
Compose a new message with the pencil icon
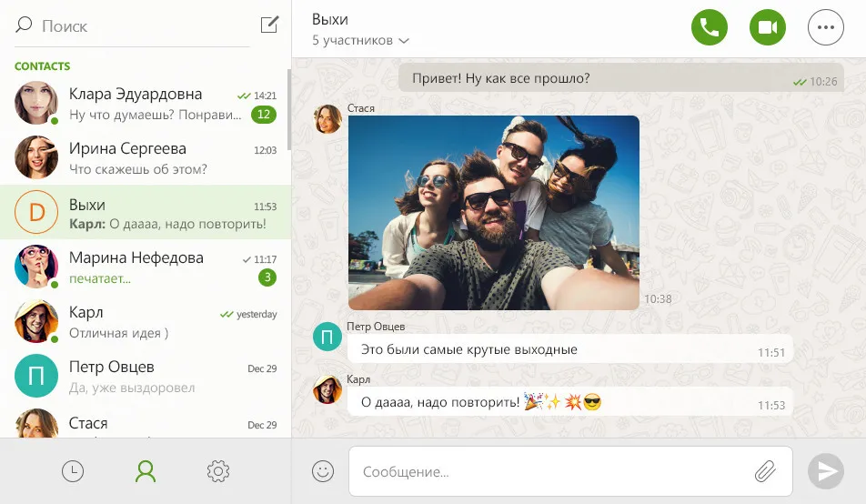click(x=269, y=25)
